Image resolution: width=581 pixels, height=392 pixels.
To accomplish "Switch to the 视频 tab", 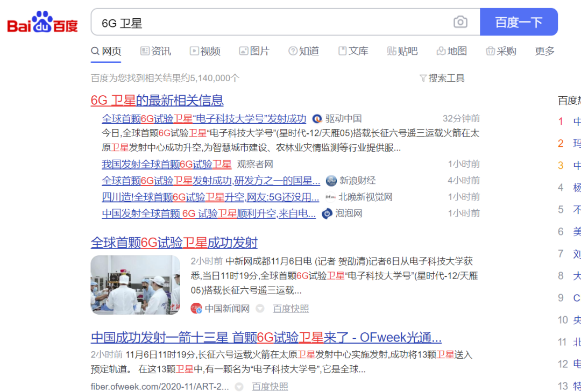I will [x=205, y=51].
